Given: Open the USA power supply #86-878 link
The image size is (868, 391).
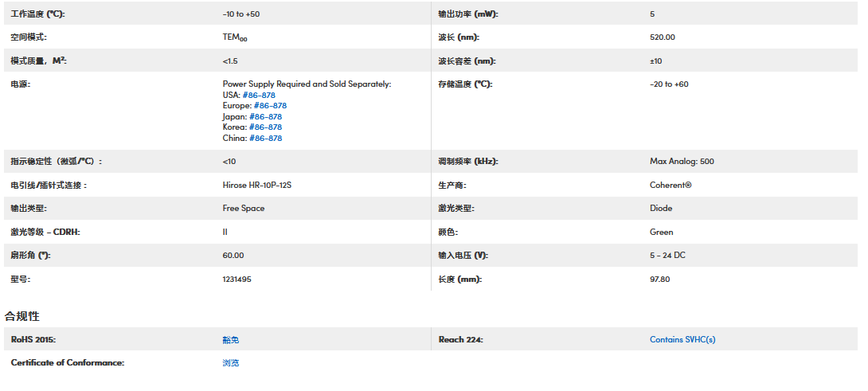Looking at the screenshot, I should coord(259,95).
